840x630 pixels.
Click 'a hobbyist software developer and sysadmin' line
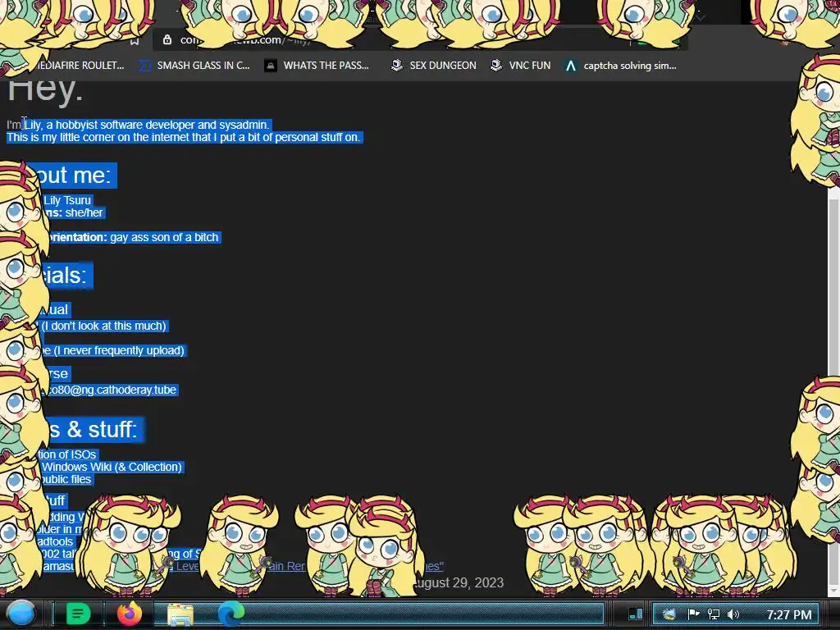[157, 125]
